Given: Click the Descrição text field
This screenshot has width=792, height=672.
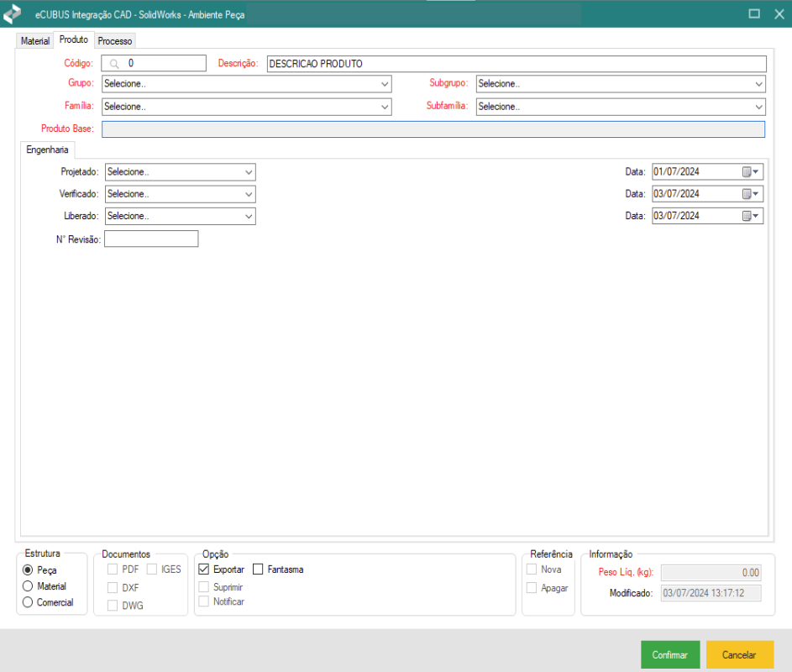Looking at the screenshot, I should point(516,64).
